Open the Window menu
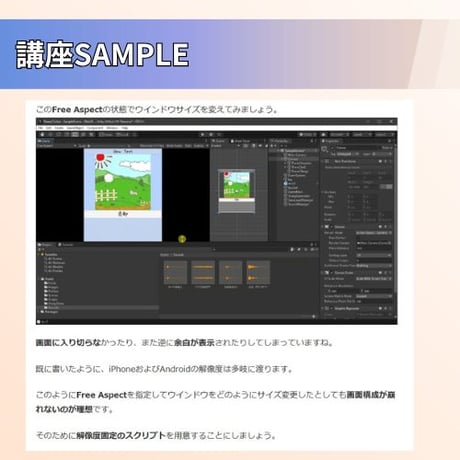460x460 pixels. pyautogui.click(x=112, y=128)
